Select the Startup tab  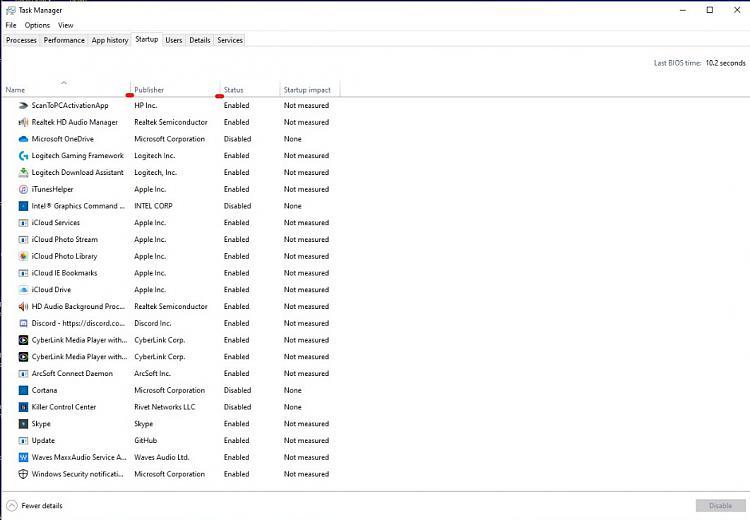(x=146, y=39)
